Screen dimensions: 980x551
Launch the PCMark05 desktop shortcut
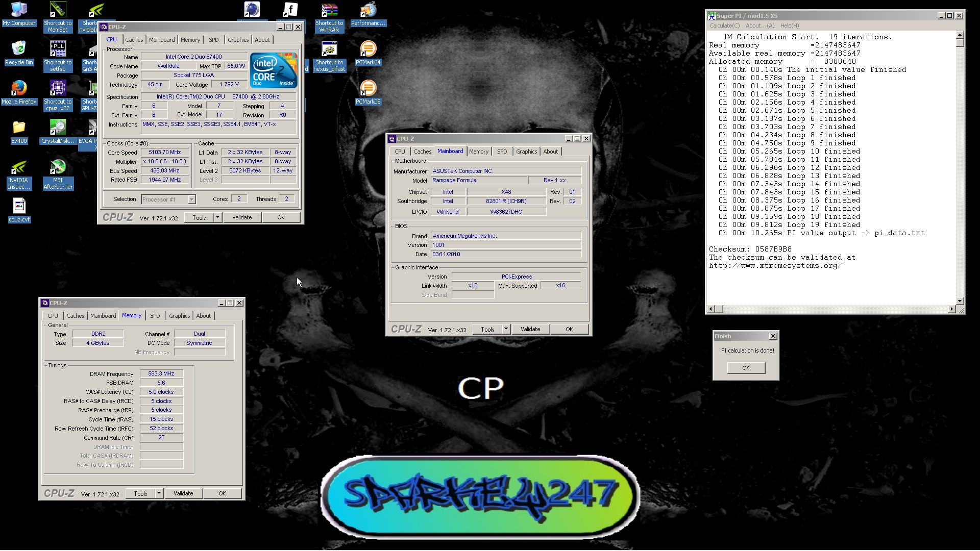368,92
